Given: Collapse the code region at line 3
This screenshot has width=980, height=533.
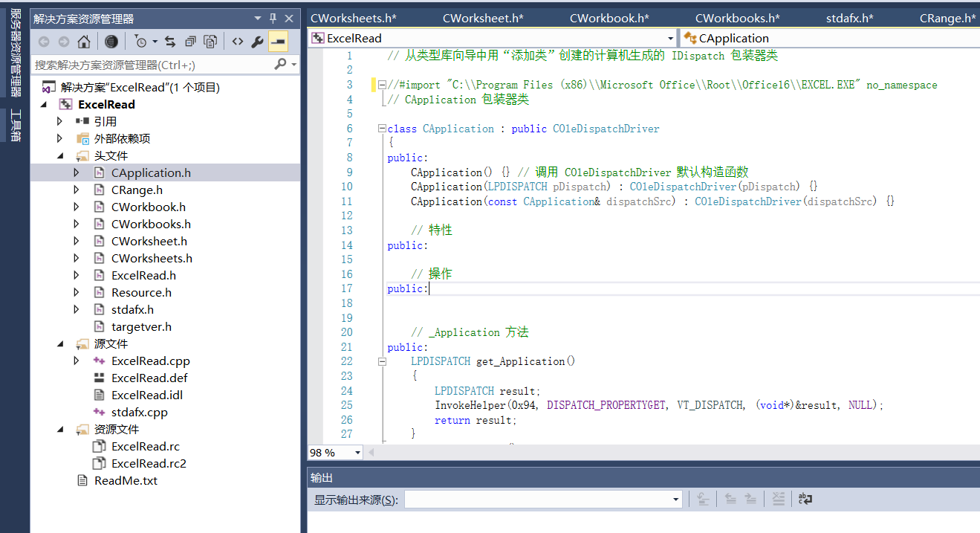Looking at the screenshot, I should coord(382,85).
